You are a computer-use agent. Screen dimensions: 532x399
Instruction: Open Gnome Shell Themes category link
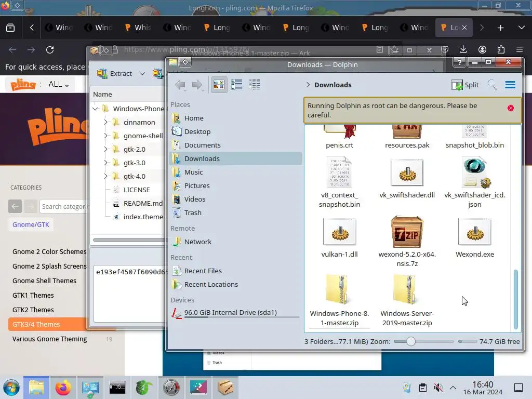[44, 281]
